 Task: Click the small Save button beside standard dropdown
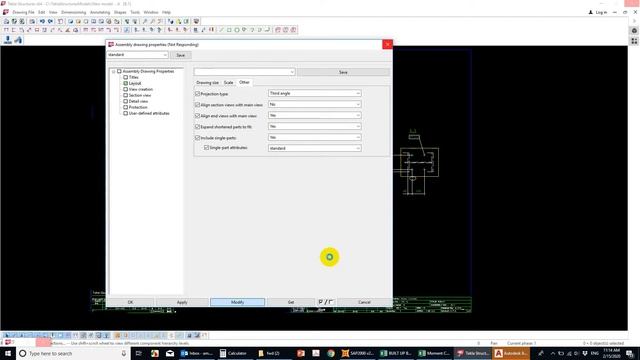tap(180, 55)
